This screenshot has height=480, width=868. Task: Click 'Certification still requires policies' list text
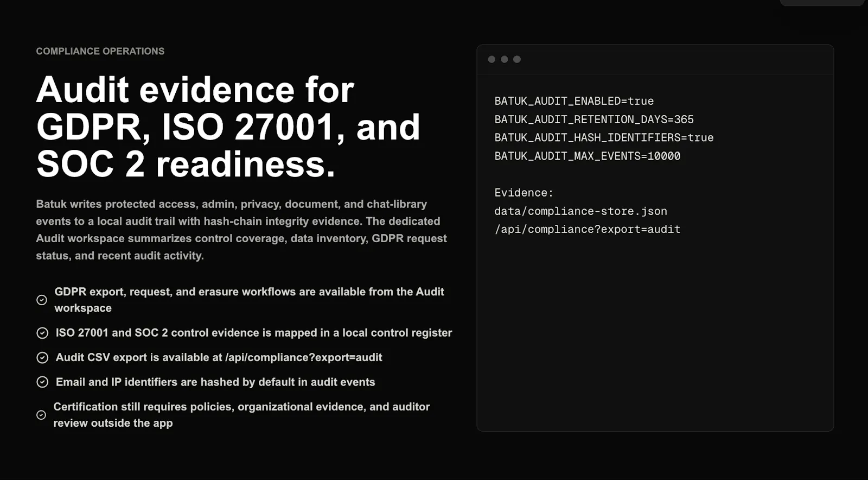pos(241,415)
